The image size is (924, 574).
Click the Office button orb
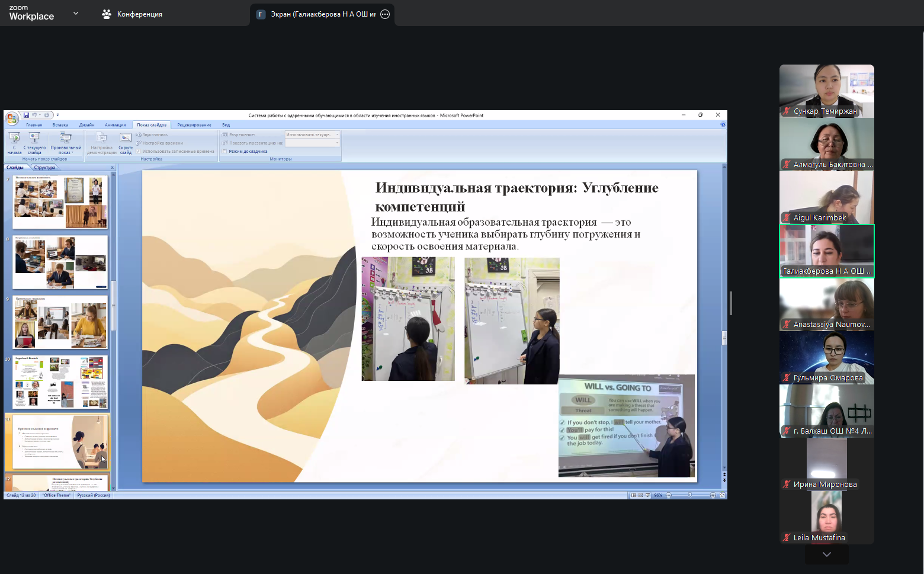11,119
